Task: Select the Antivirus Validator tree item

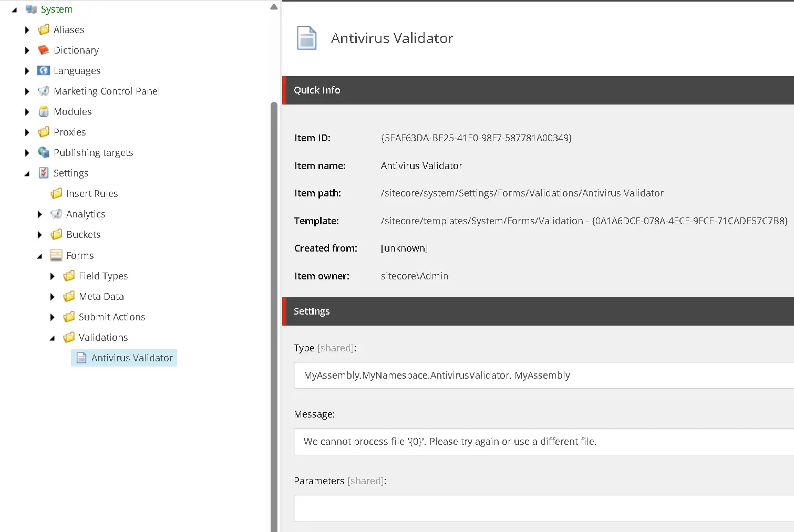Action: [124, 358]
